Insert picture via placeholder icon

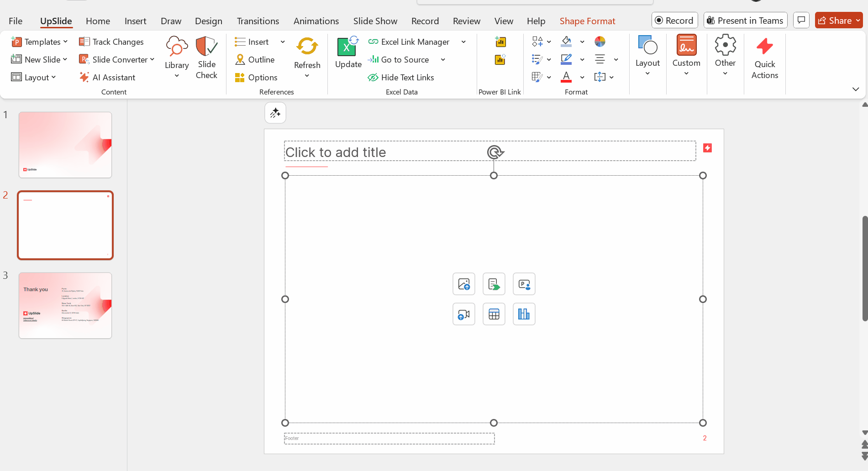click(464, 284)
